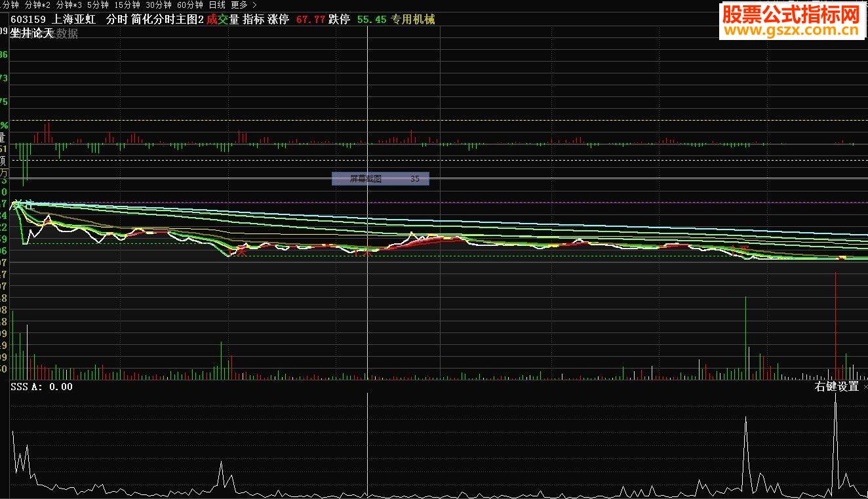Open the 指标 indicator option
The width and height of the screenshot is (868, 499).
[254, 20]
